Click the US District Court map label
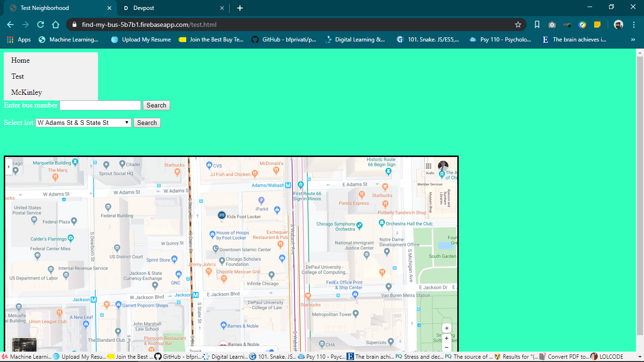Screen dimensions: 644x362 click(126, 257)
